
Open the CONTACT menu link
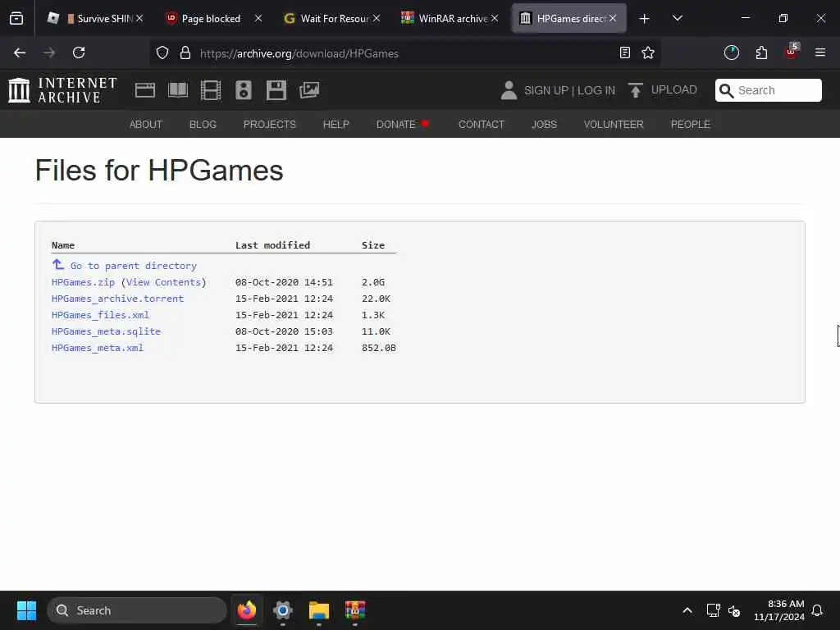tap(482, 125)
